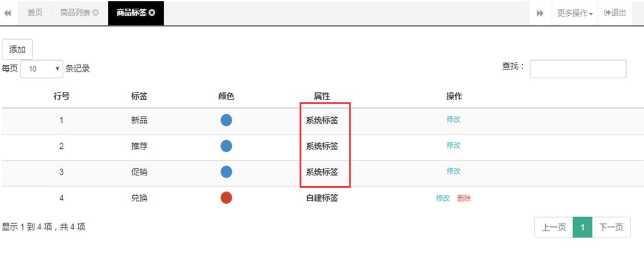Focus the 查找 search input field
Viewport: 644px width, 258px height.
tap(578, 69)
